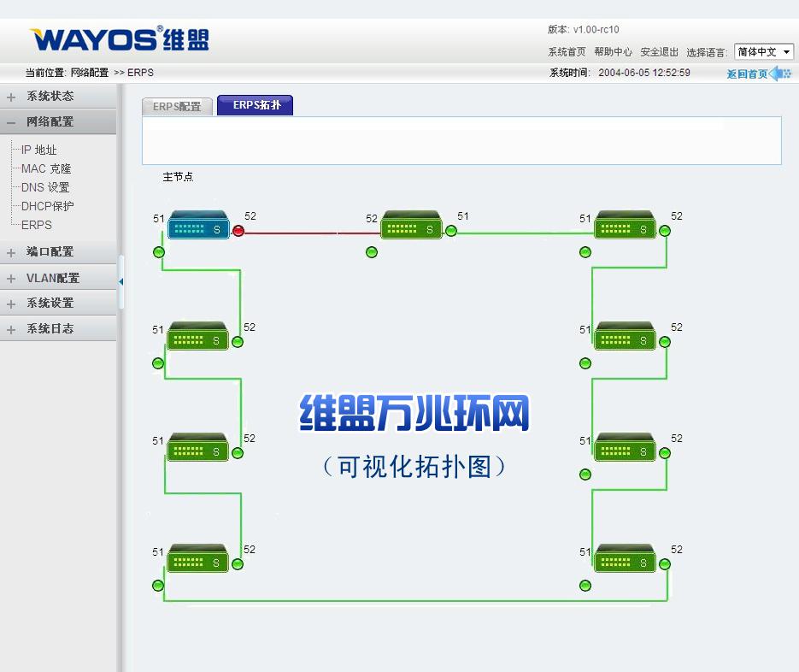Click the empty white info panel under the tabs
This screenshot has width=799, height=672.
click(x=461, y=141)
